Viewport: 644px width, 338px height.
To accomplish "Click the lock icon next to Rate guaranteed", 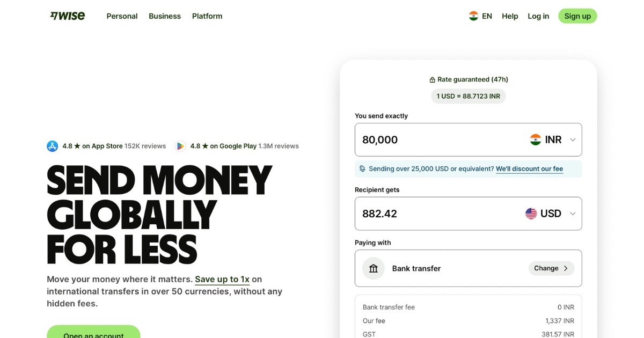I will point(433,79).
